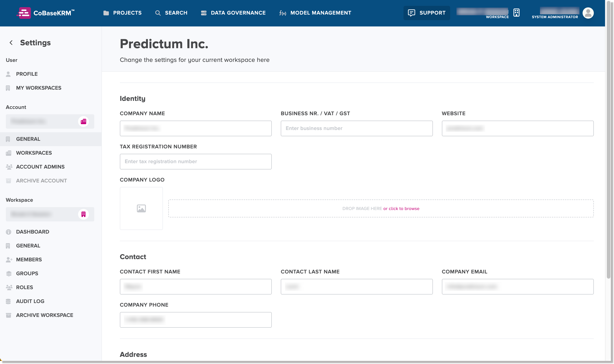
Task: Click the Support chat bubble icon
Action: [411, 13]
